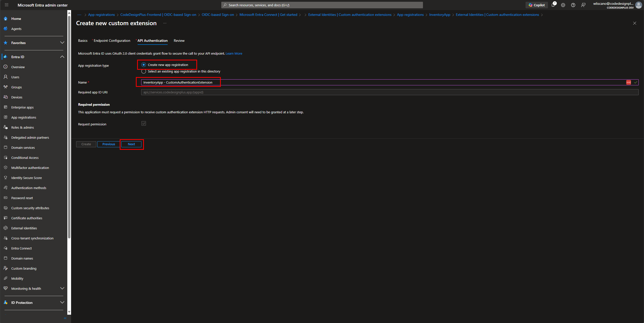Viewport: 644px width, 323px height.
Task: Open the Learn More link
Action: click(x=234, y=54)
